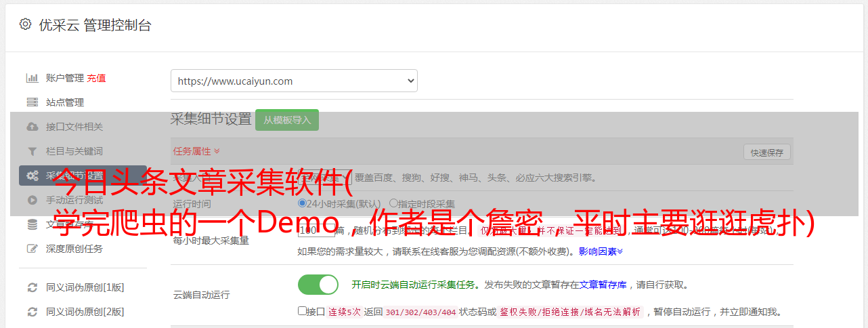This screenshot has width=868, height=328.
Task: Go to 接口文件相关 menu item
Action: [74, 127]
